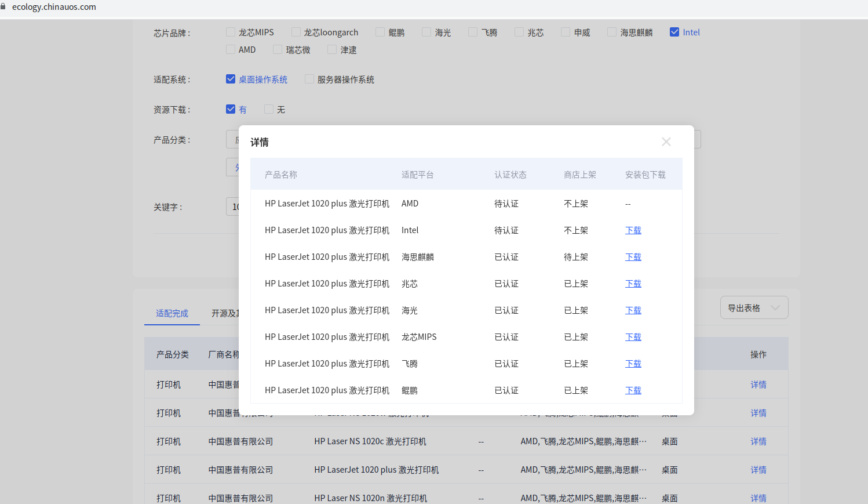Open 详情 for HP Laser NS 1020n printer
Image resolution: width=868 pixels, height=504 pixels.
[758, 498]
